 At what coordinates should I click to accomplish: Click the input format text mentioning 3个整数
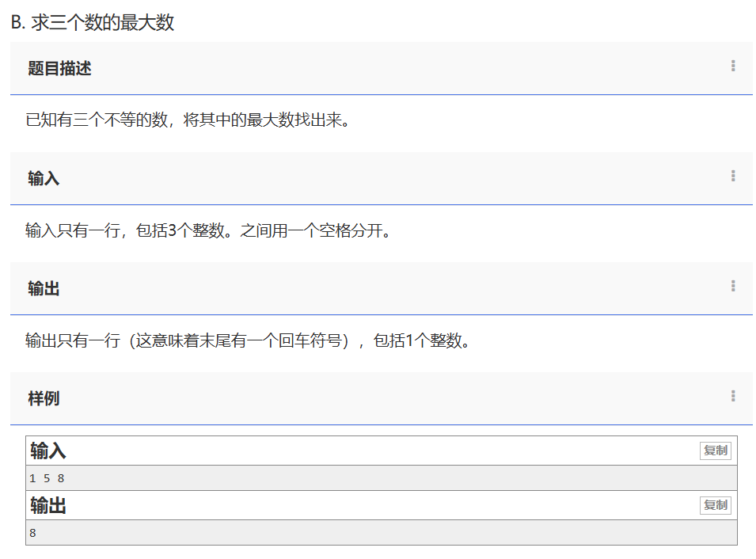(207, 230)
